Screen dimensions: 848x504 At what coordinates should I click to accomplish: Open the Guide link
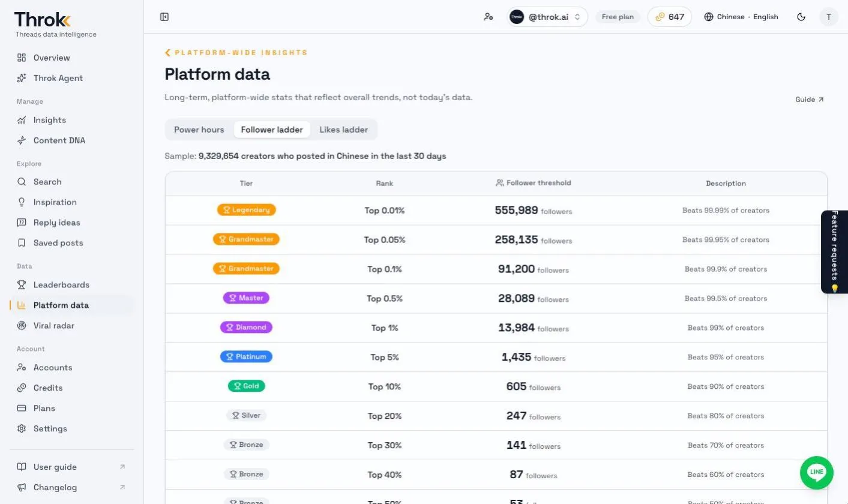coord(810,100)
